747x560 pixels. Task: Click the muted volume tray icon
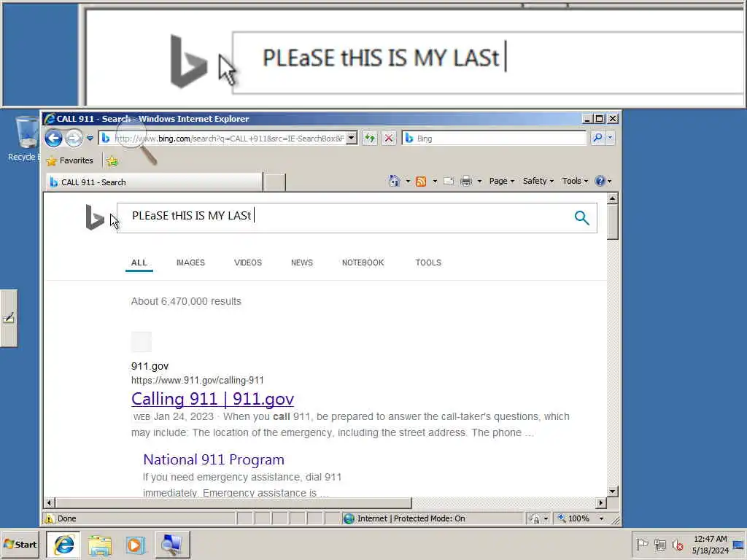click(x=677, y=544)
